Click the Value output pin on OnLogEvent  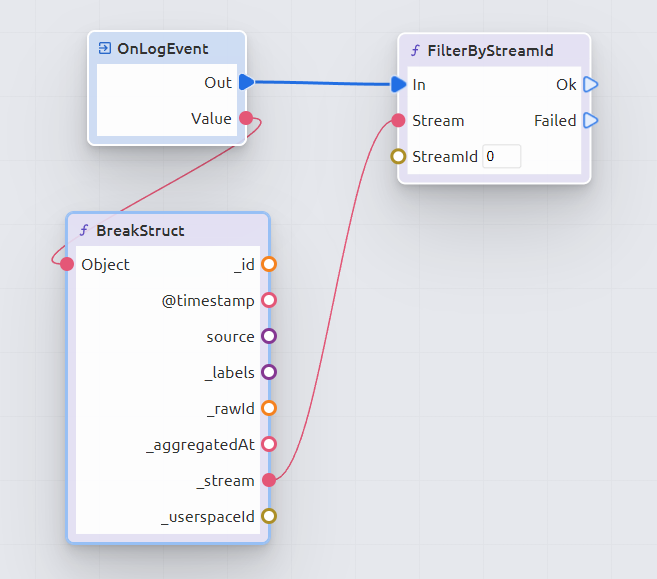(x=246, y=119)
